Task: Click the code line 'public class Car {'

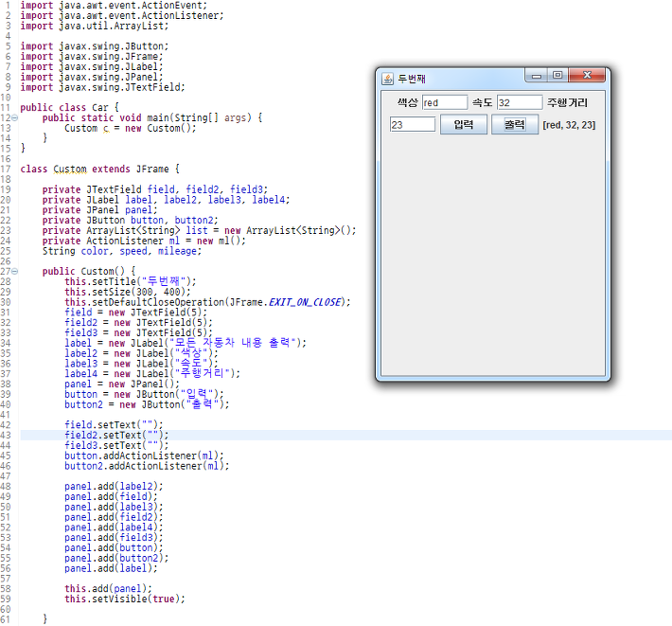Action: click(69, 107)
